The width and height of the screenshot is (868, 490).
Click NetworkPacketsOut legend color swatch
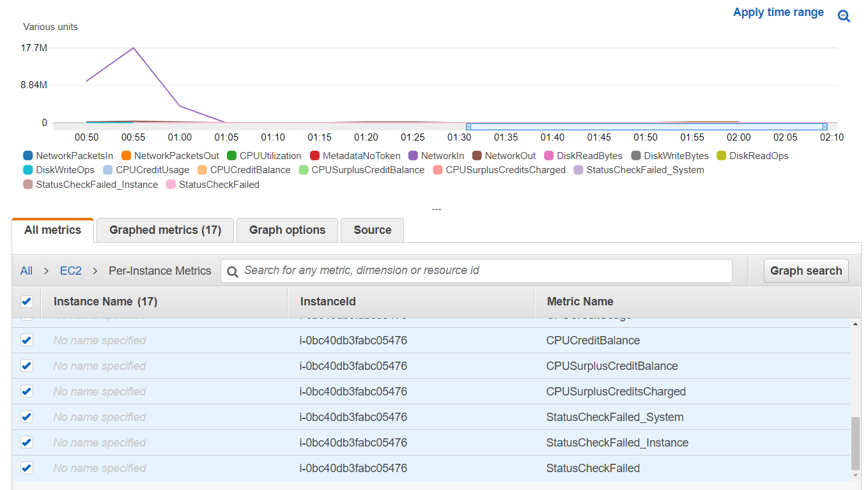pos(126,156)
